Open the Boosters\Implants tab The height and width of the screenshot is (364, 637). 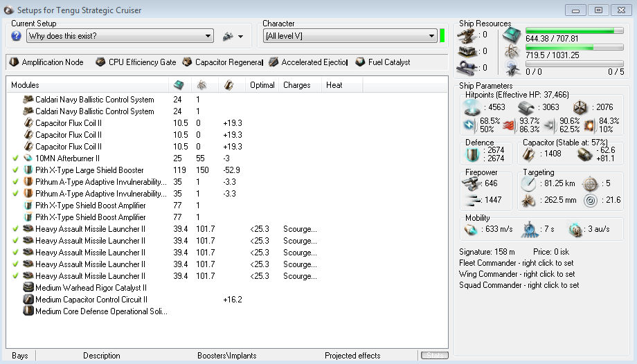click(x=226, y=356)
